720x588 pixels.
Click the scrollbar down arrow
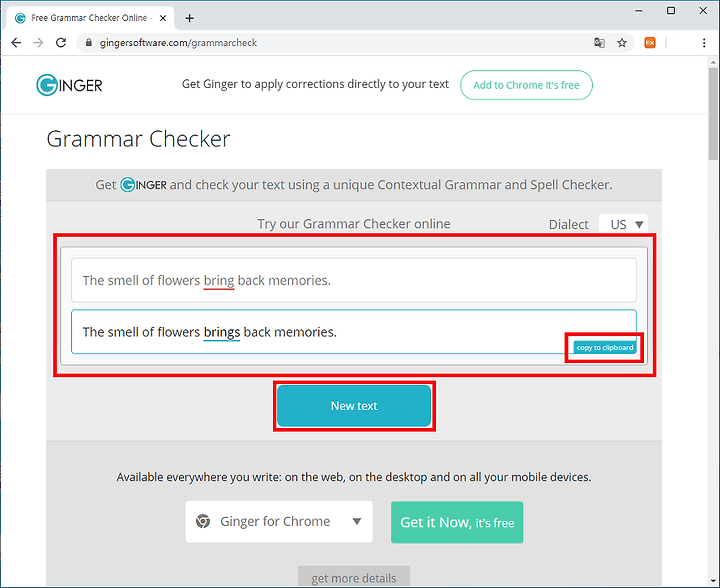click(713, 582)
